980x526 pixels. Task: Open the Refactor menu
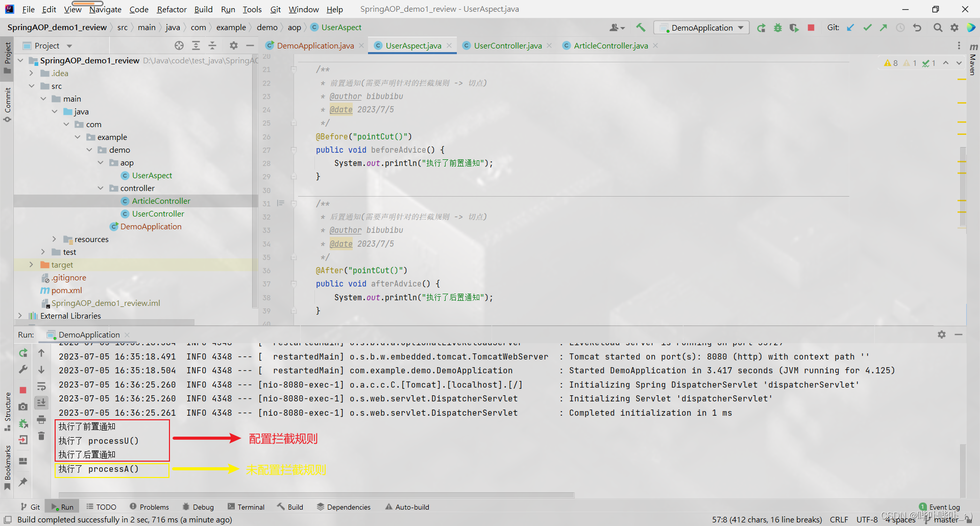tap(171, 9)
